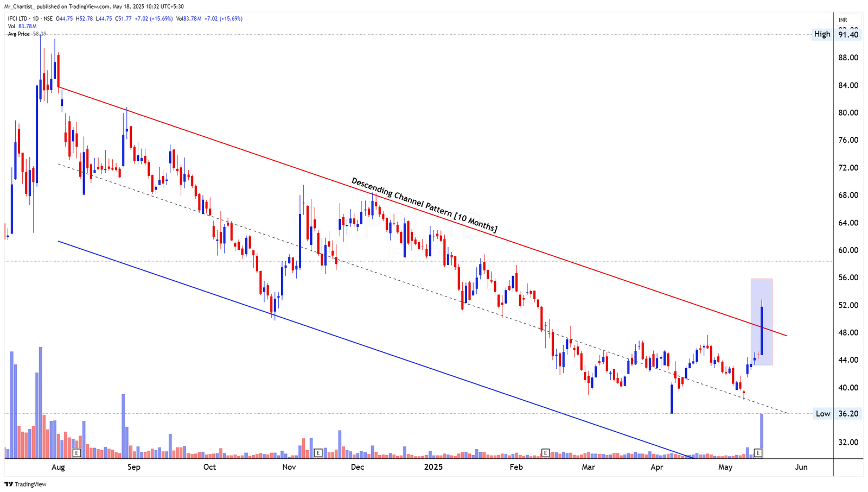Open the NSE exchange selector
The width and height of the screenshot is (868, 492).
(48, 18)
